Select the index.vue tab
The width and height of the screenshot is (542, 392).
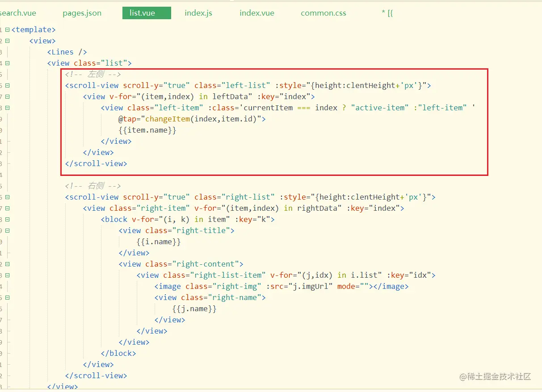click(256, 13)
